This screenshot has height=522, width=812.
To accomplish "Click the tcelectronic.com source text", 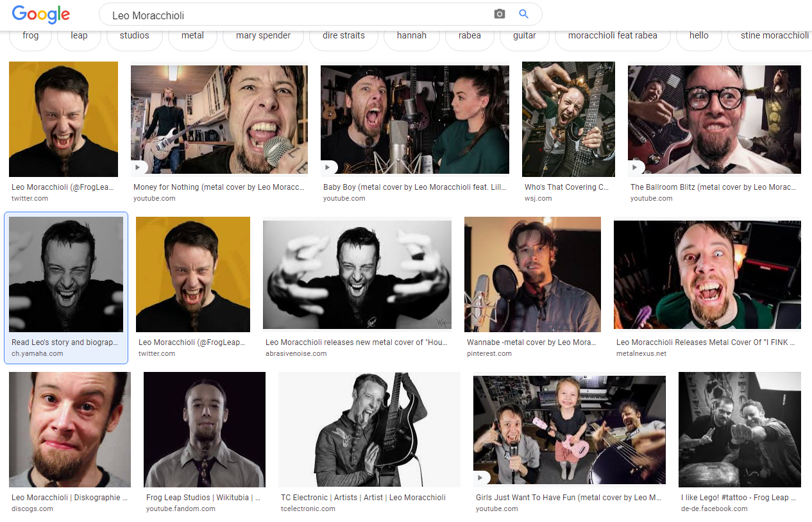I will coord(308,509).
